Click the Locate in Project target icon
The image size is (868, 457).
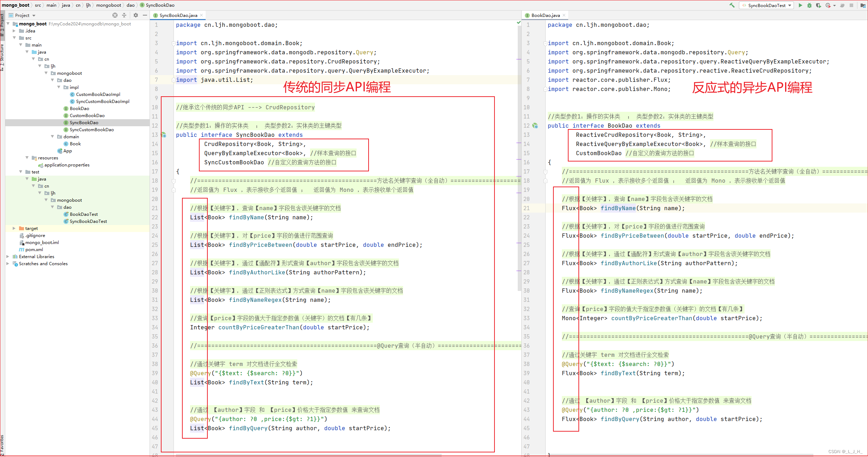(115, 15)
